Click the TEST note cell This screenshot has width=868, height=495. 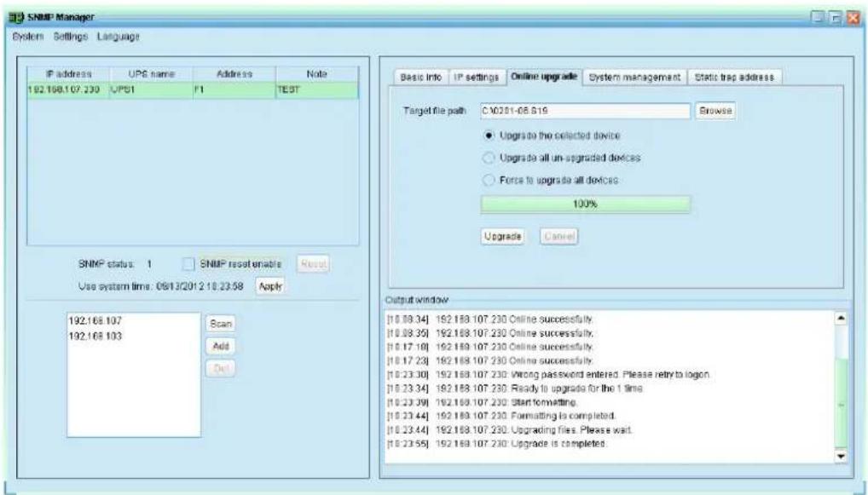tap(317, 89)
